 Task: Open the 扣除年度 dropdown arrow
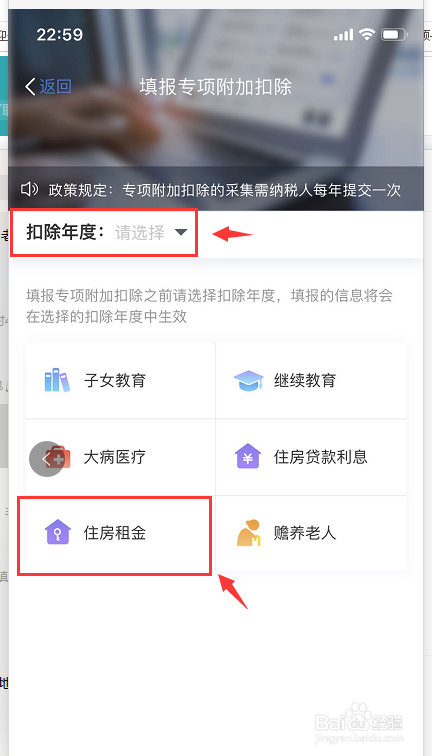[180, 232]
